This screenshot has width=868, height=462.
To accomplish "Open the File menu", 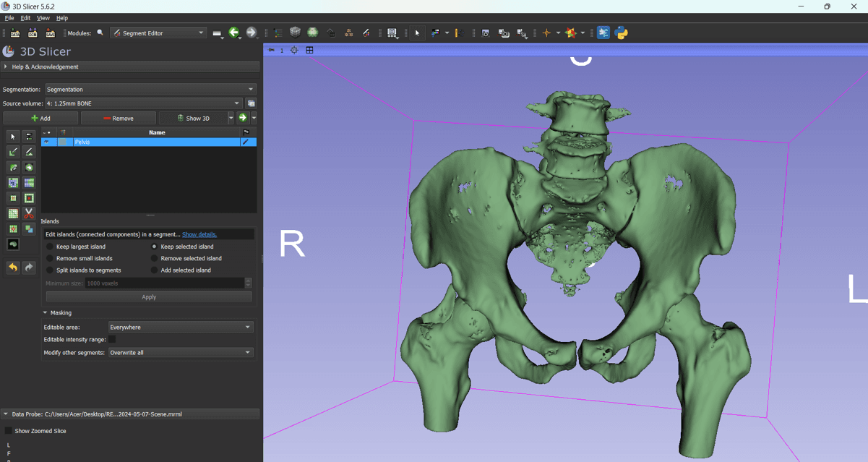I will 9,18.
